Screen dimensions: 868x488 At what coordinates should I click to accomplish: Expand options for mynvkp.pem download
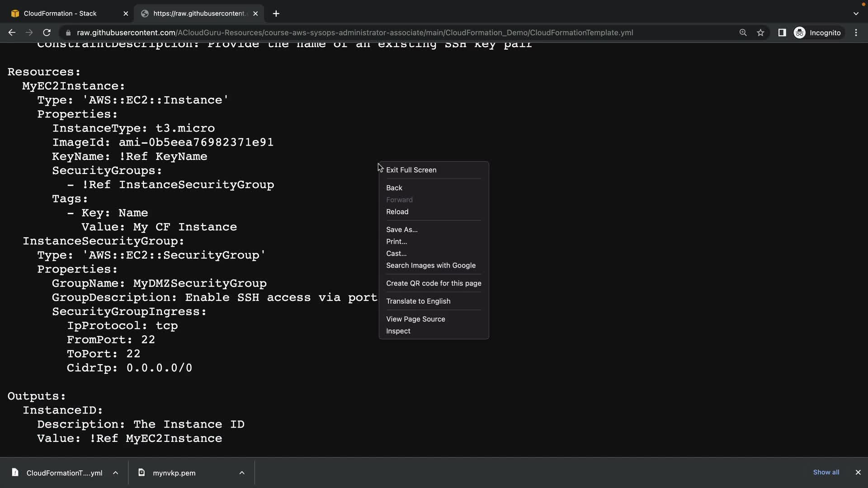[242, 473]
